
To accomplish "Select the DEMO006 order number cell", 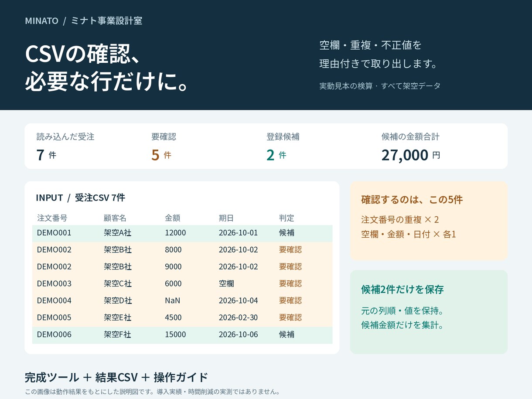I will (54, 335).
